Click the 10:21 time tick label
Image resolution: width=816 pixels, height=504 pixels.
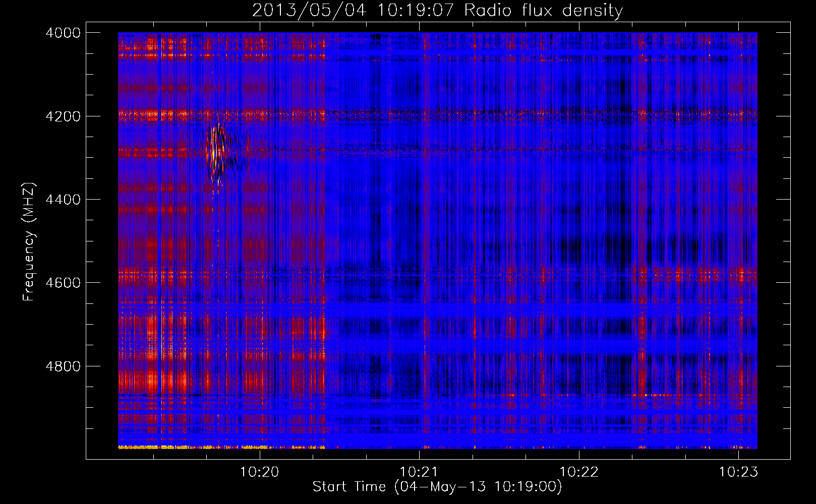click(419, 472)
